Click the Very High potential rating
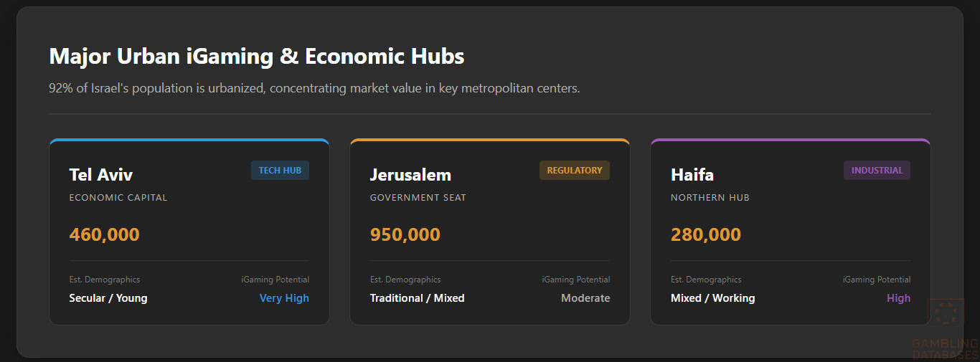Image resolution: width=980 pixels, height=362 pixels. tap(284, 298)
